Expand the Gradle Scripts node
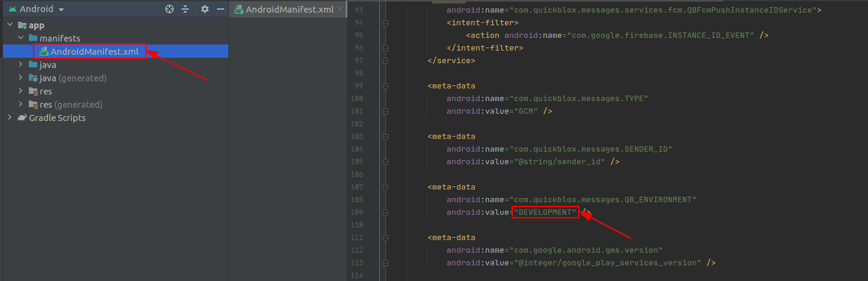Viewport: 868px width, 281px height. point(10,118)
